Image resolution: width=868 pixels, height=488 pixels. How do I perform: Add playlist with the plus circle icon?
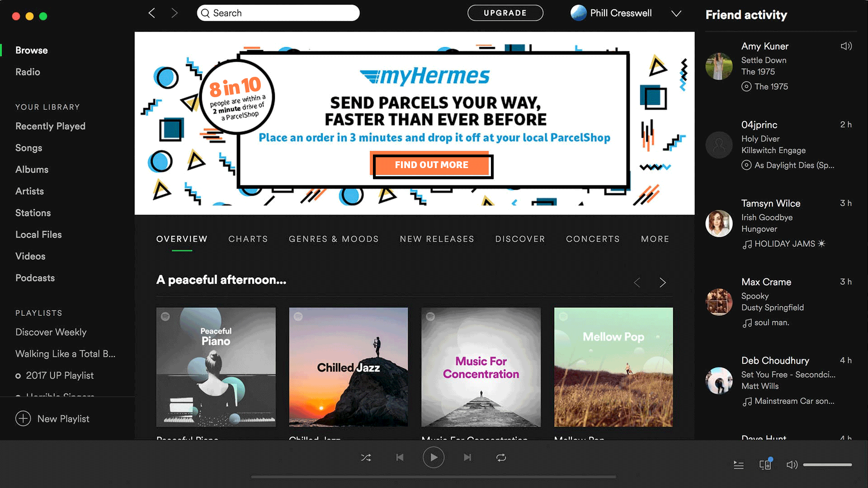(23, 418)
